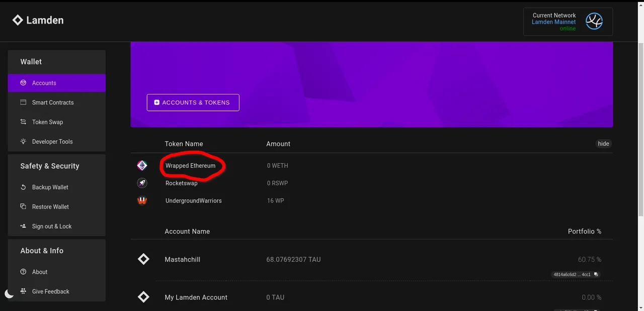Click the Accounts sidebar icon

tap(23, 83)
